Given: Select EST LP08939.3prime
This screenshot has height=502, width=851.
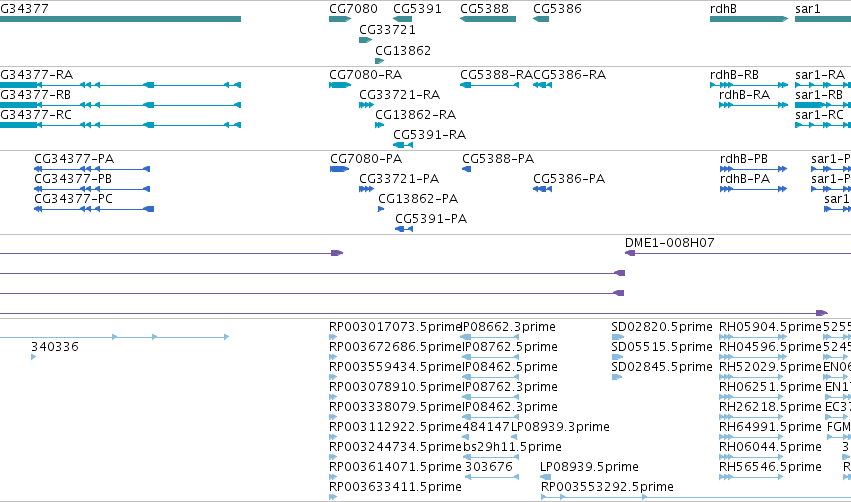Looking at the screenshot, I should click(514, 437).
